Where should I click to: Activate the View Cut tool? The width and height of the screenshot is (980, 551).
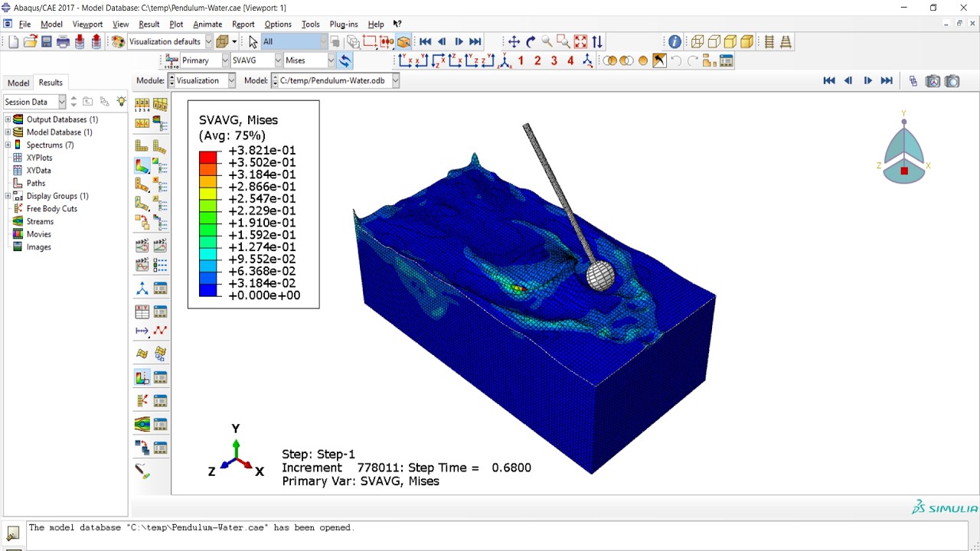point(142,377)
